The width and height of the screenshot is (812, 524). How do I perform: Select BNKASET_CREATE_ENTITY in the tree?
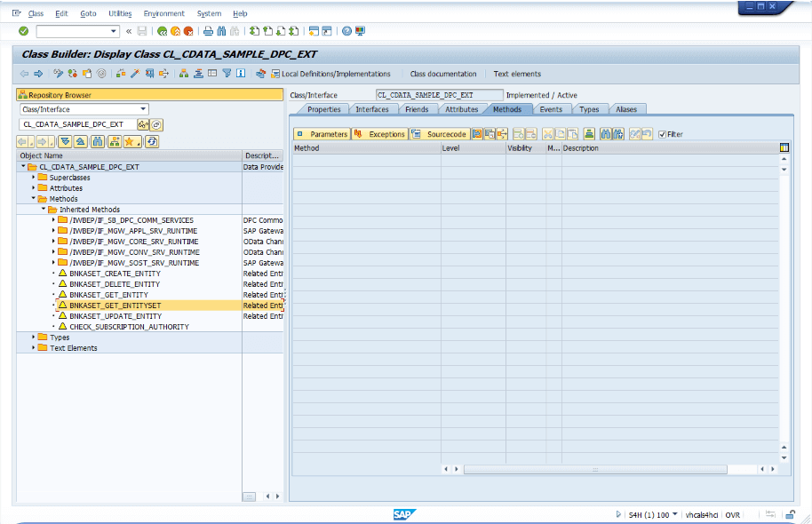115,274
